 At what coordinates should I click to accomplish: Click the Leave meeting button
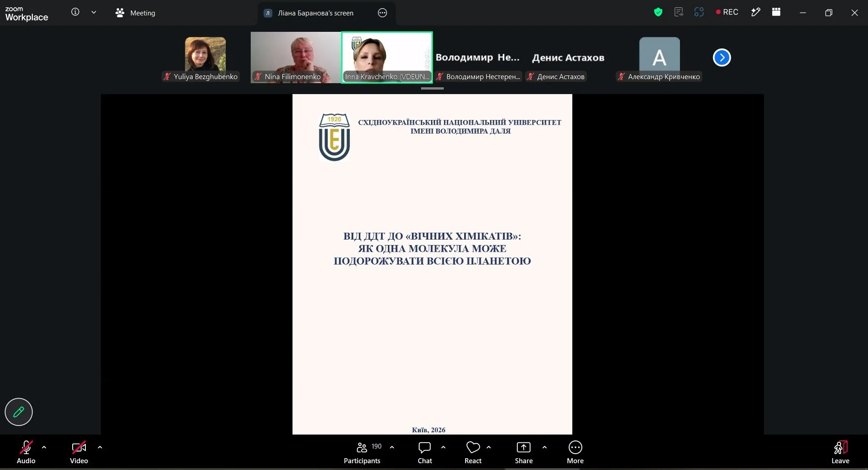(x=840, y=452)
